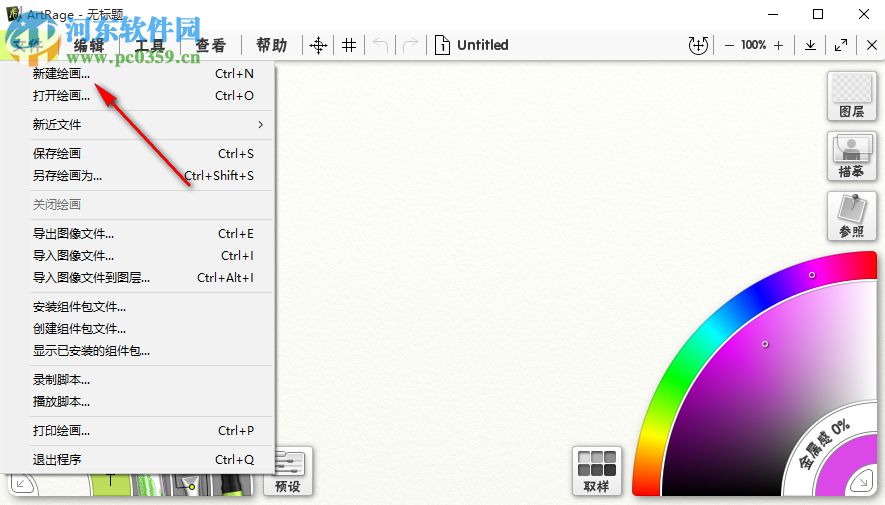Select 导入图像文件... menu item

(138, 256)
